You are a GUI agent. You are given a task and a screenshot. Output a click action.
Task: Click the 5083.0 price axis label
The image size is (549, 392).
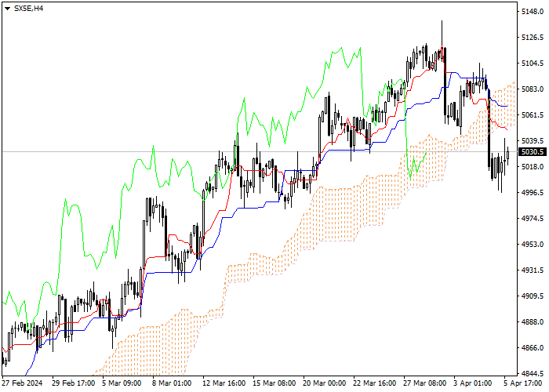[533, 89]
